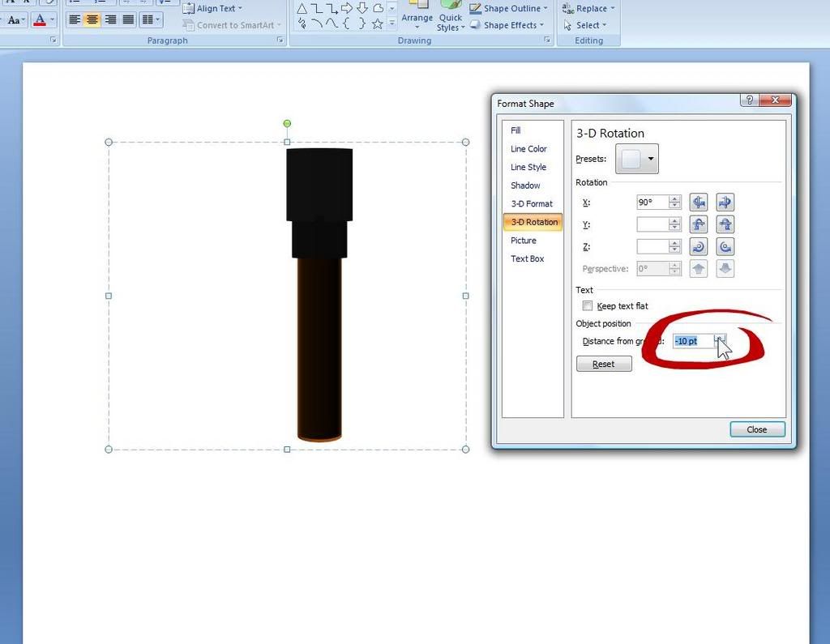Viewport: 830px width, 644px height.
Task: Pick the isosceles triangle shape
Action: click(x=302, y=8)
